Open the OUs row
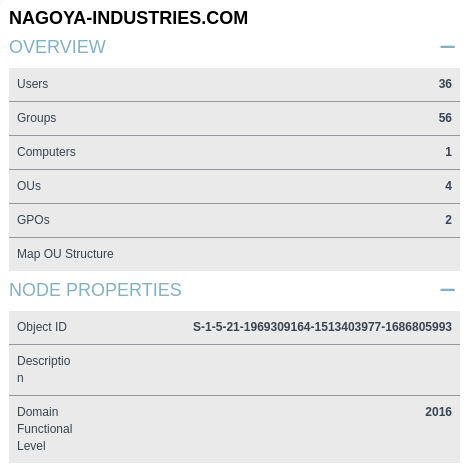Screen dimensions: 469x469 234,186
